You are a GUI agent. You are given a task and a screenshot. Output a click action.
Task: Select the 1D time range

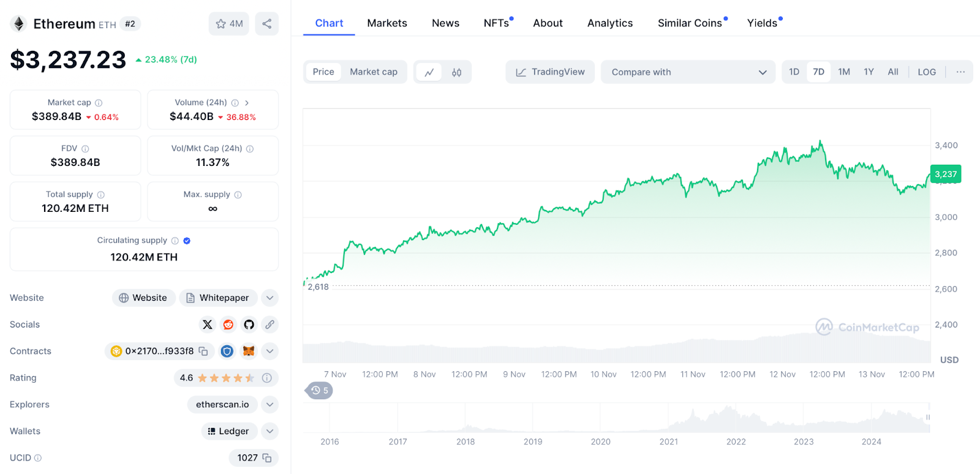(x=794, y=72)
